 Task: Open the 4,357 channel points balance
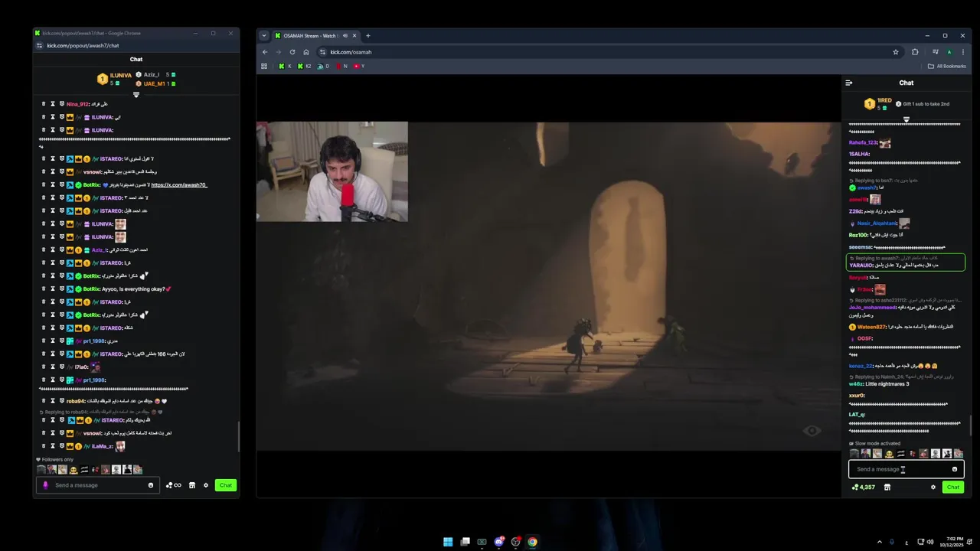(x=864, y=487)
